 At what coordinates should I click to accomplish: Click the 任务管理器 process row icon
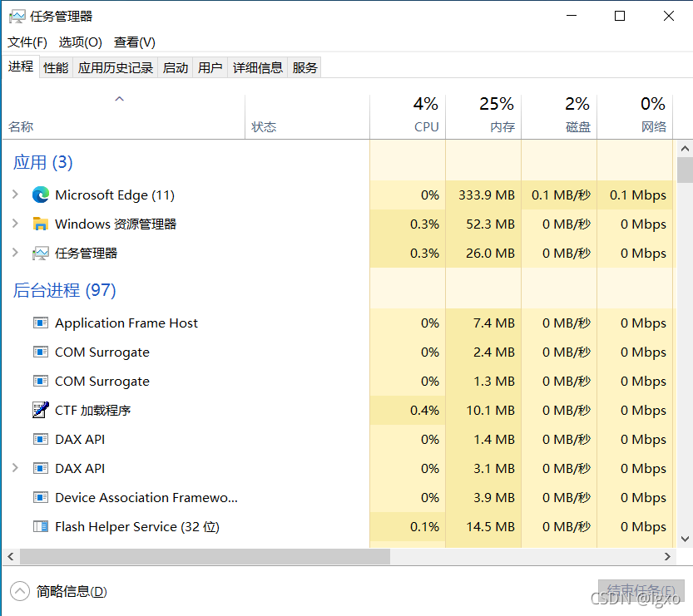coord(41,253)
